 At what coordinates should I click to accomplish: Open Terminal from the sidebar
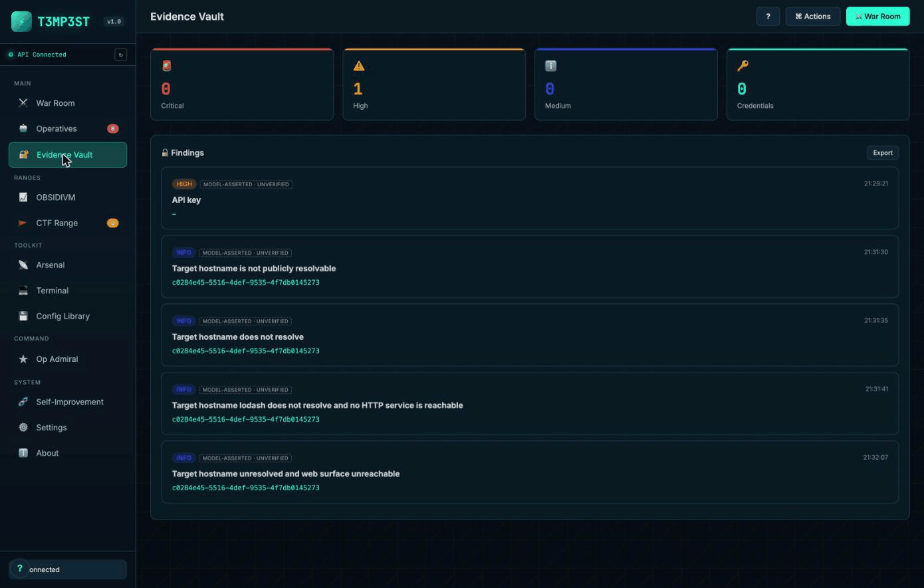pos(68,291)
